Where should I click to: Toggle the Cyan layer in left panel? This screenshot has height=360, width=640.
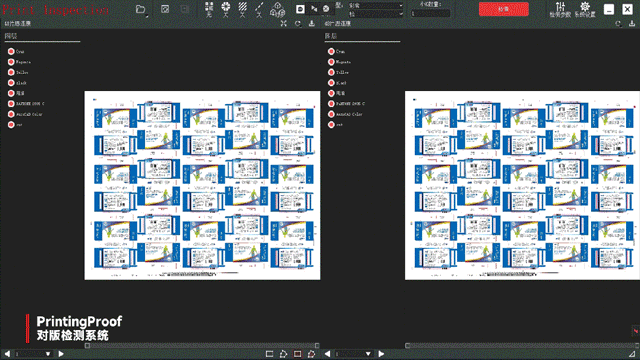(x=11, y=51)
